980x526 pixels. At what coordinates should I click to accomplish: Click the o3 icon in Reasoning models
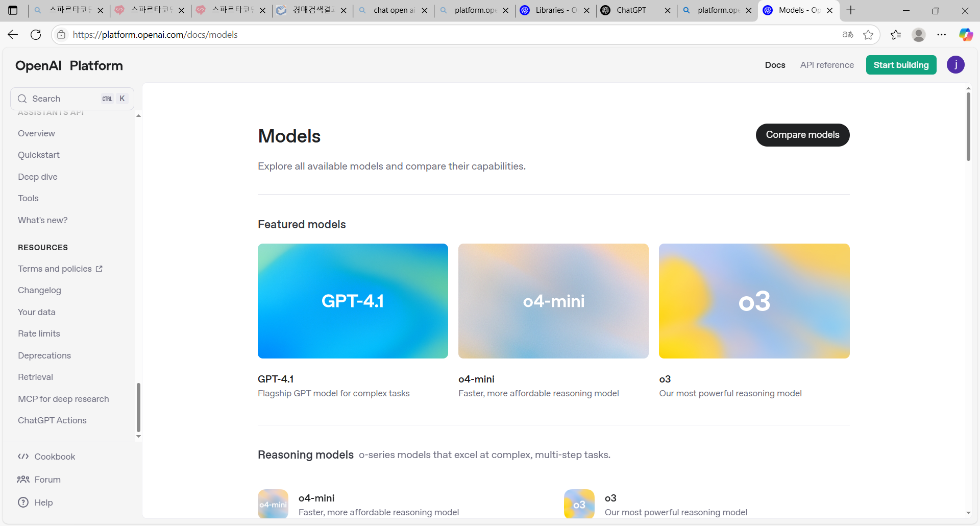click(579, 504)
